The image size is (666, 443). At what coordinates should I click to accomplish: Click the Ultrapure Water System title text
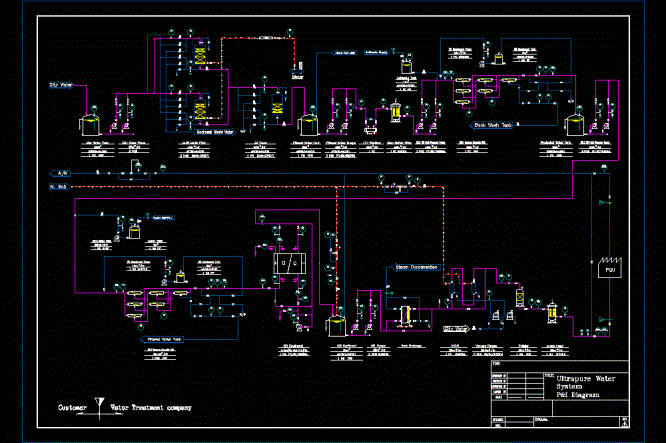click(586, 382)
